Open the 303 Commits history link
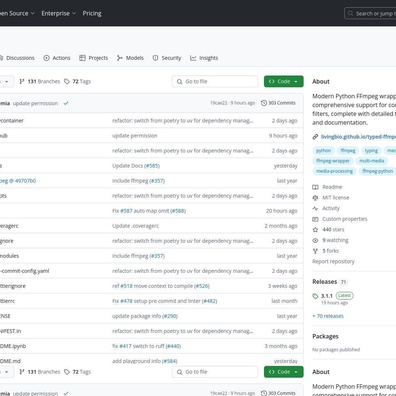 coord(278,103)
